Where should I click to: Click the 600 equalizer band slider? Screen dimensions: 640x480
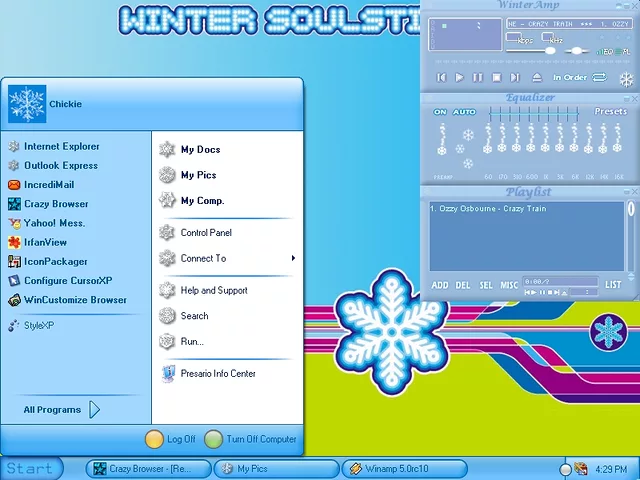pyautogui.click(x=531, y=147)
